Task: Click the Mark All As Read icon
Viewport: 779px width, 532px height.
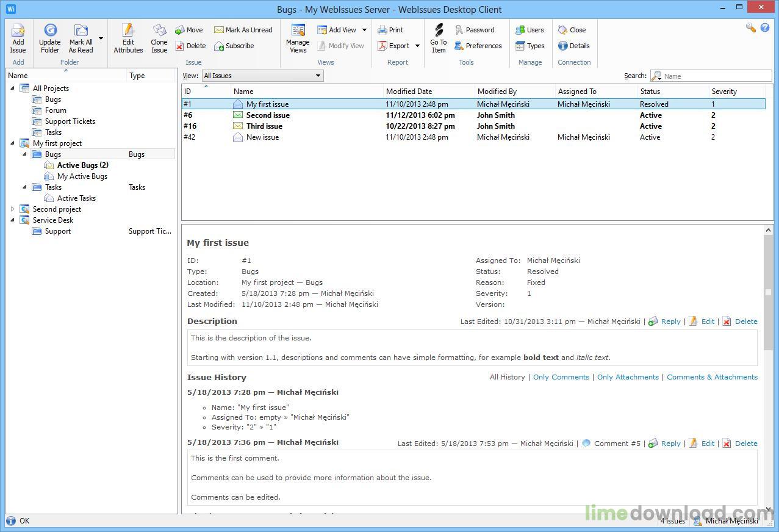Action: click(x=81, y=38)
